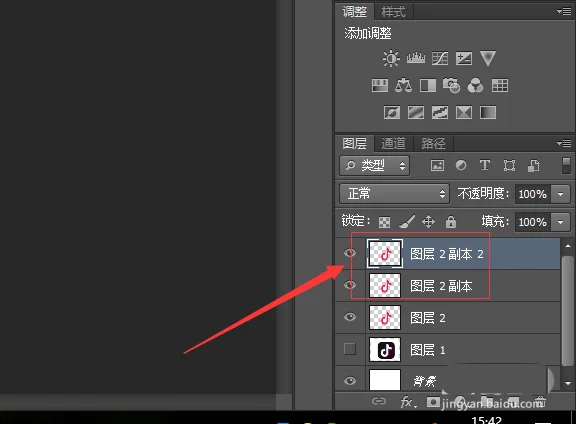This screenshot has width=576, height=424.
Task: Switch to the 通道 tab
Action: point(393,143)
